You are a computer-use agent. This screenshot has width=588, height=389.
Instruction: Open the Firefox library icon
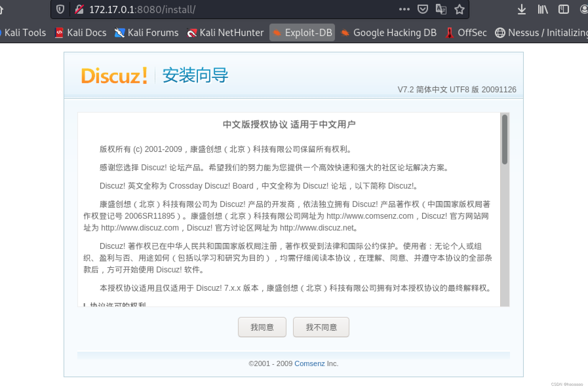(543, 9)
